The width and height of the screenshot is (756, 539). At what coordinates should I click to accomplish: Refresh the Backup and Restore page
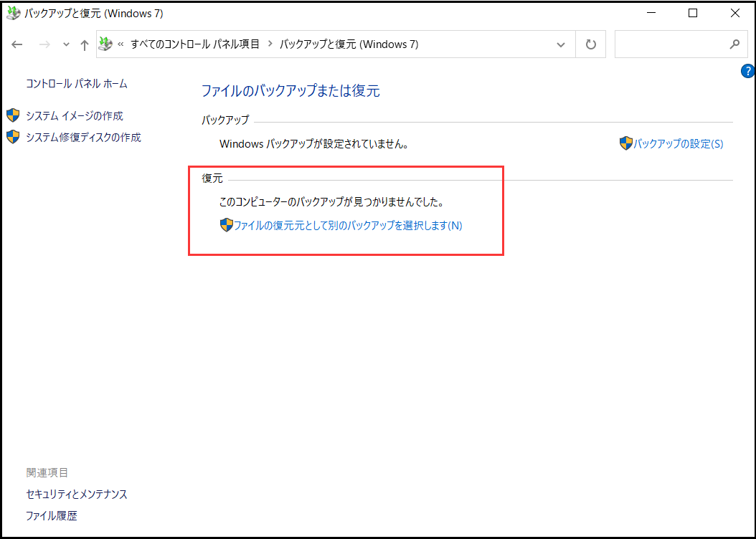(590, 44)
